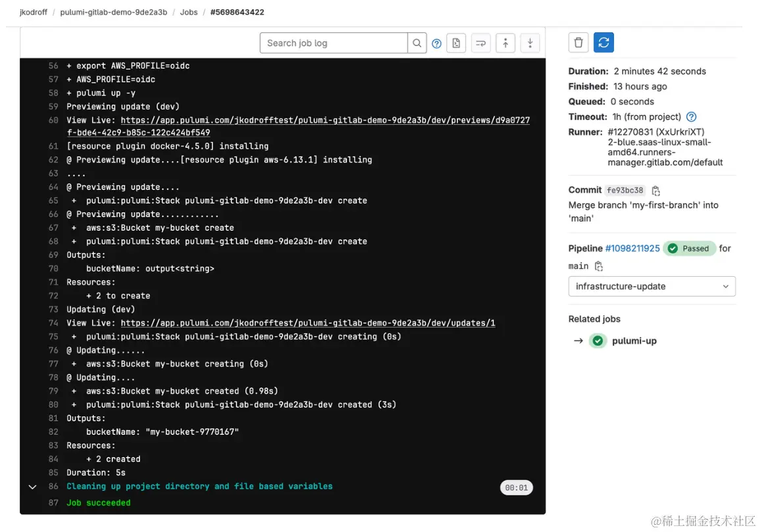This screenshot has width=760, height=532.
Task: Go to jkodroff in the breadcrumb
Action: point(34,12)
